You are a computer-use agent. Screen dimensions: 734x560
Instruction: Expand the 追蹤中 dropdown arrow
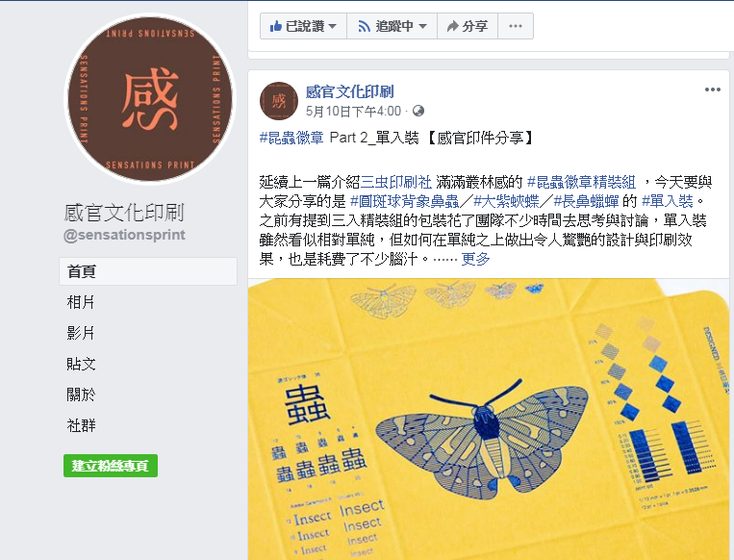(422, 27)
